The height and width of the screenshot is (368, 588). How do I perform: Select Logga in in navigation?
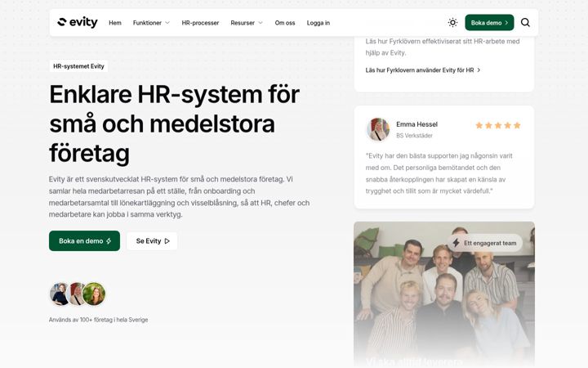318,23
